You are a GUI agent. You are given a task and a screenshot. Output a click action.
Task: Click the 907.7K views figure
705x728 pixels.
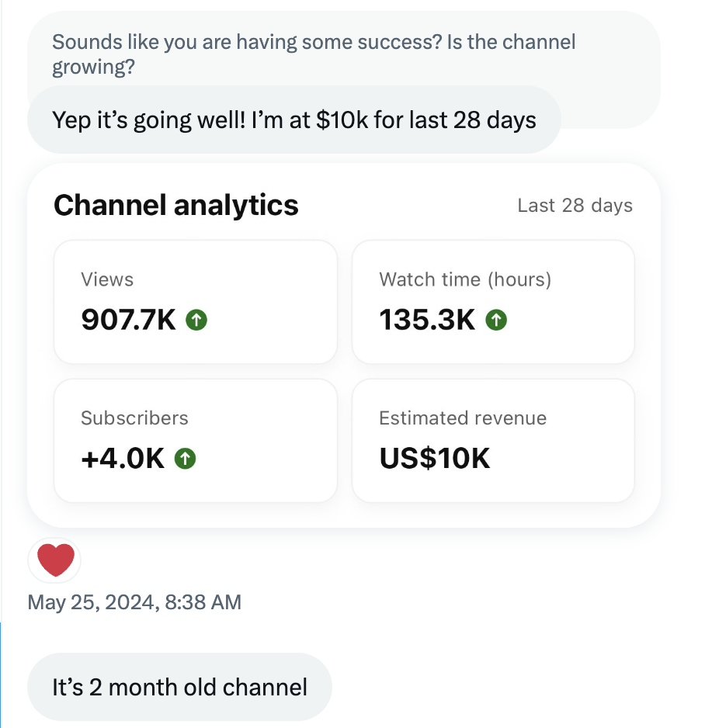129,320
